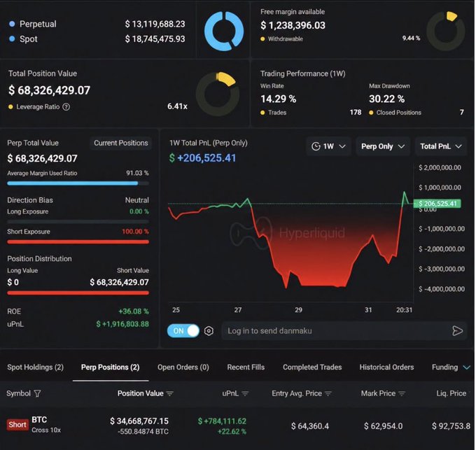476x450 pixels.
Task: Click the Win Rate 14.29 % value
Action: point(279,99)
